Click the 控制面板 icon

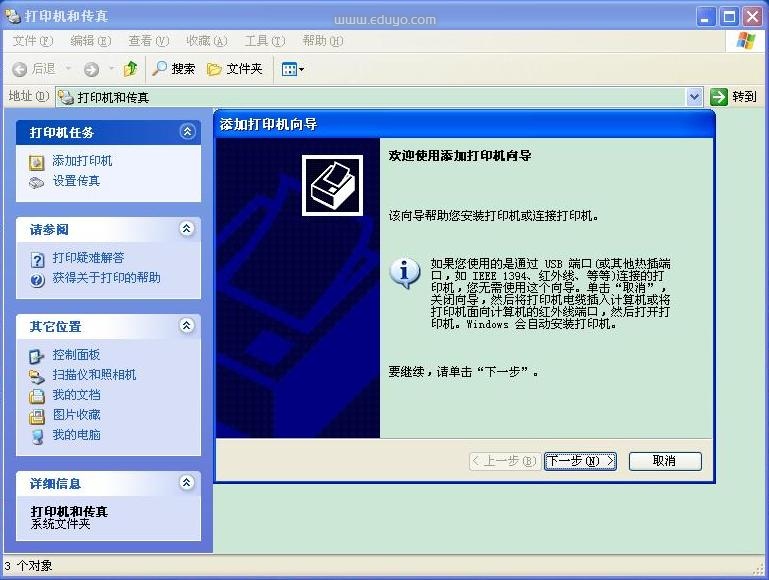[x=36, y=356]
